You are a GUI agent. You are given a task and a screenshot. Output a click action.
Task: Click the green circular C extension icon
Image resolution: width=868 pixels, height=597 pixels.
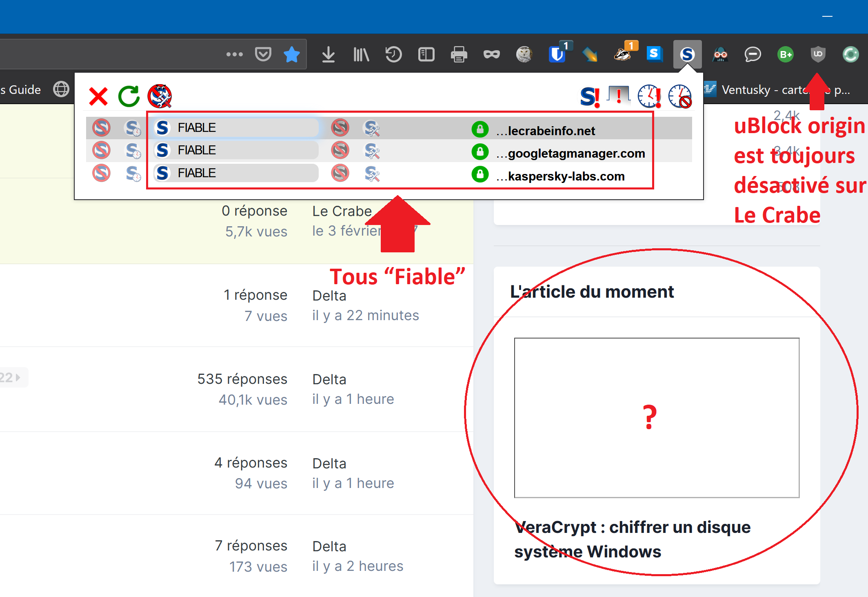click(850, 54)
